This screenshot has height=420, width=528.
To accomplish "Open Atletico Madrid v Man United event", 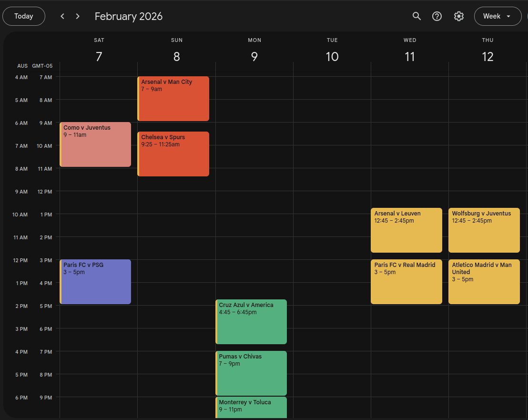I will click(484, 281).
